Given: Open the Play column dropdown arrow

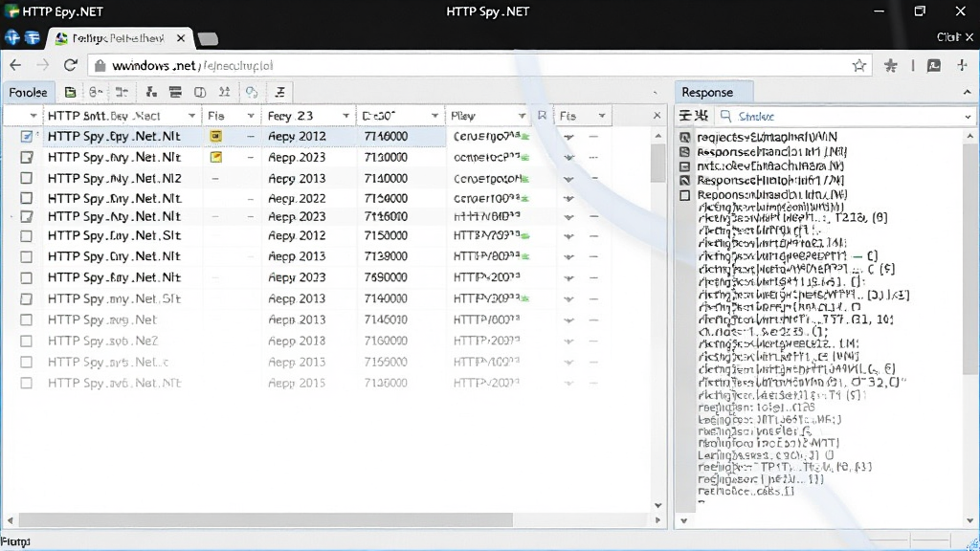Looking at the screenshot, I should [522, 116].
